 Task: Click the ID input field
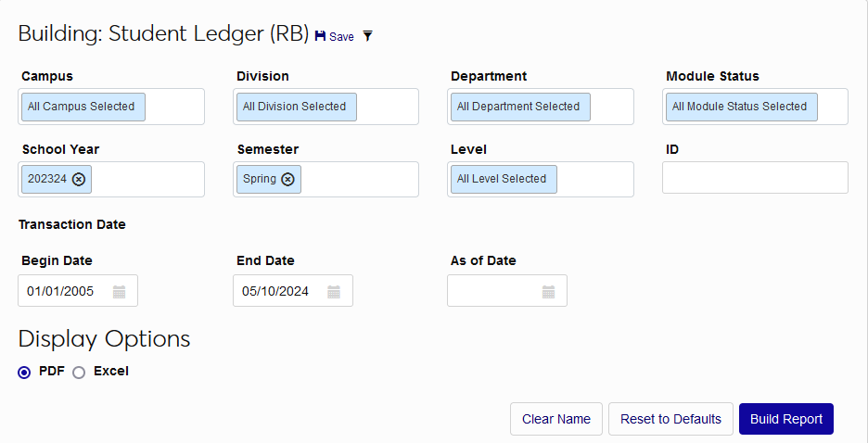tap(755, 178)
